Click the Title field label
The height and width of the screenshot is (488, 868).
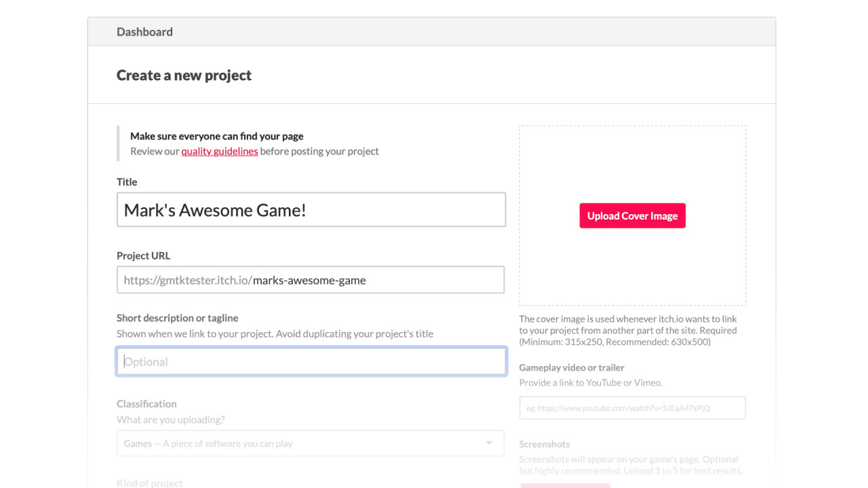127,182
